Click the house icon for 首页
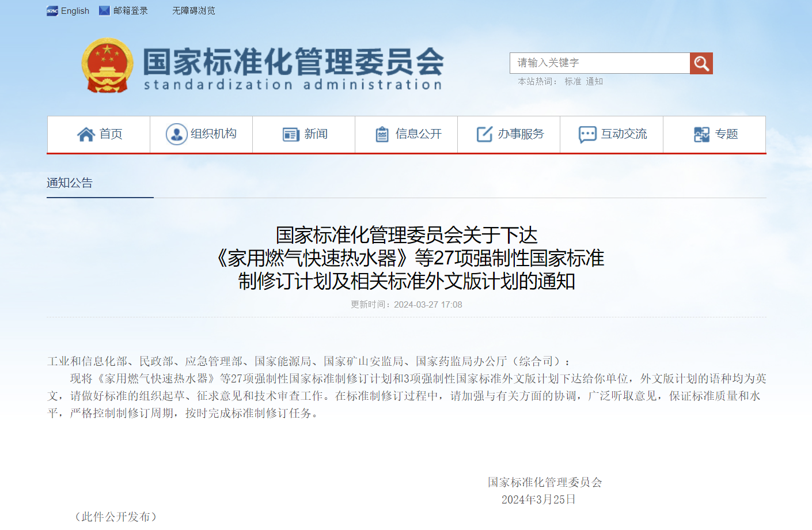Image resolution: width=812 pixels, height=530 pixels. coord(86,134)
